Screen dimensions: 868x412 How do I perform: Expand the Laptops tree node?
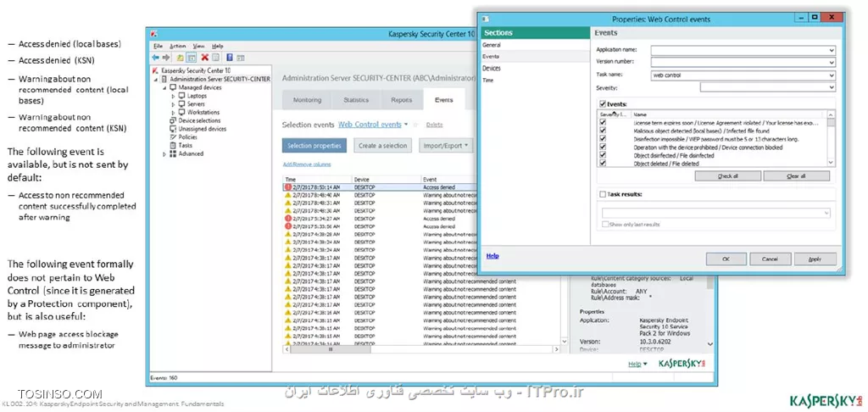tap(173, 97)
